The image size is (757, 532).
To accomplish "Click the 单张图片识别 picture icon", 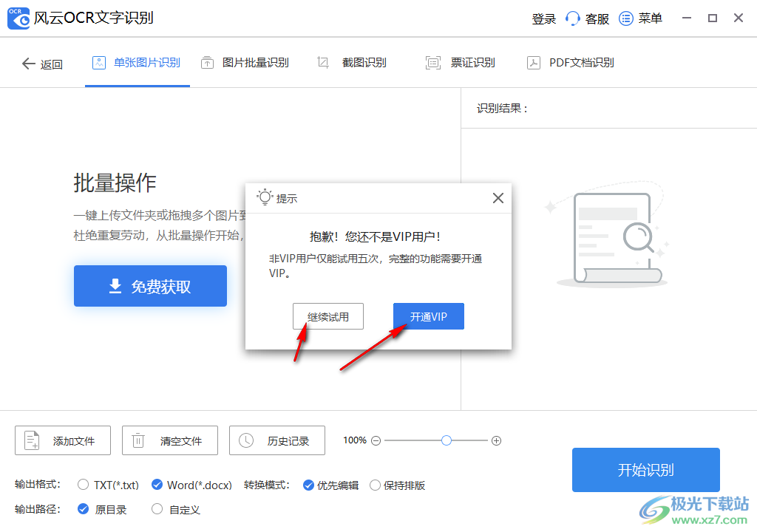I will click(99, 63).
